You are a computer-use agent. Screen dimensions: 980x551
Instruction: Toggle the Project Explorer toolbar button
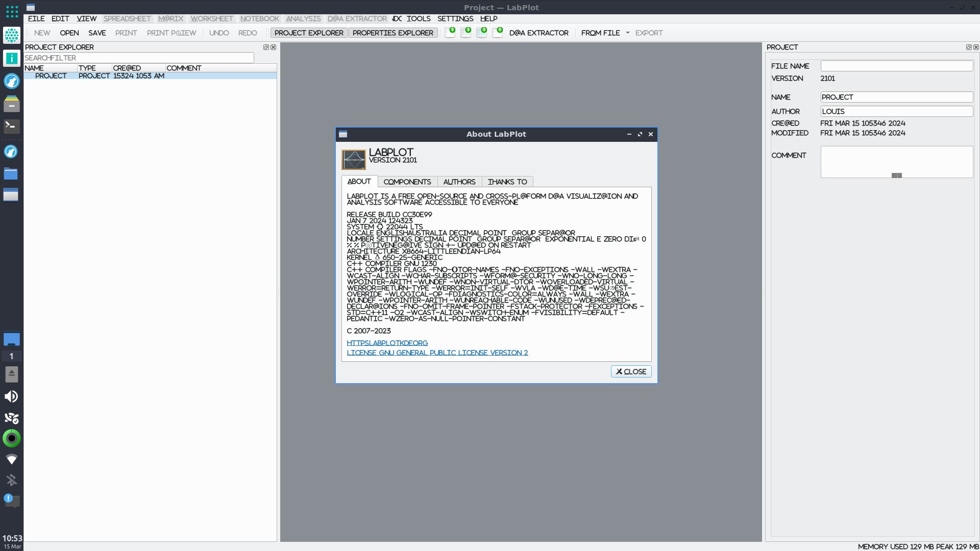point(309,33)
